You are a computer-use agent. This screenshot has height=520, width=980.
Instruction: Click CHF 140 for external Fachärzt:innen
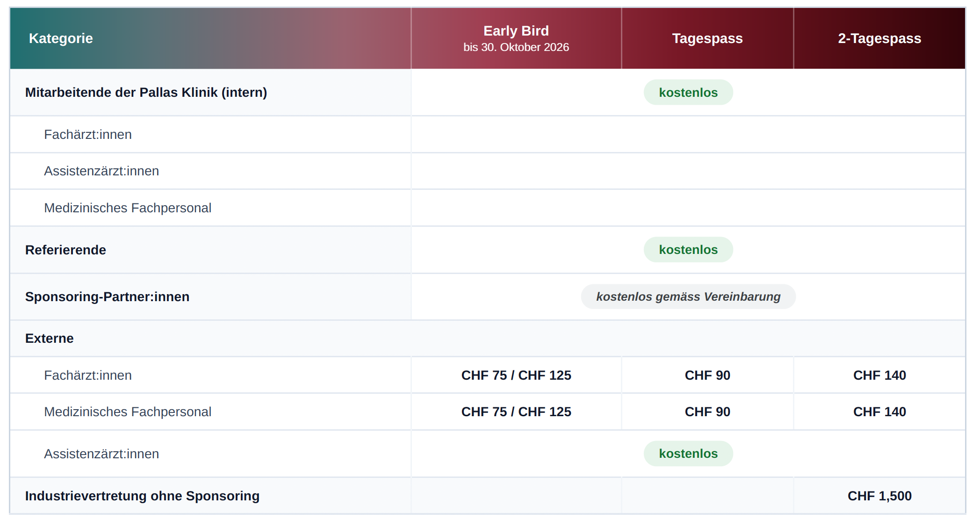[x=879, y=376]
